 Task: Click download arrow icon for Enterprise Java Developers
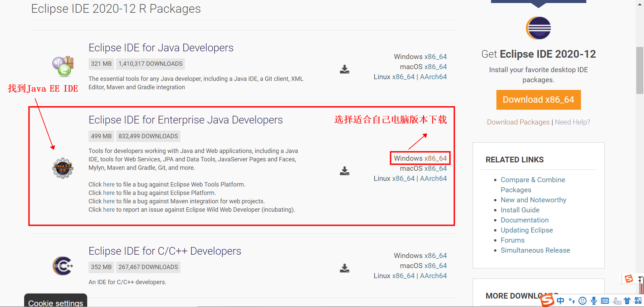coord(344,171)
